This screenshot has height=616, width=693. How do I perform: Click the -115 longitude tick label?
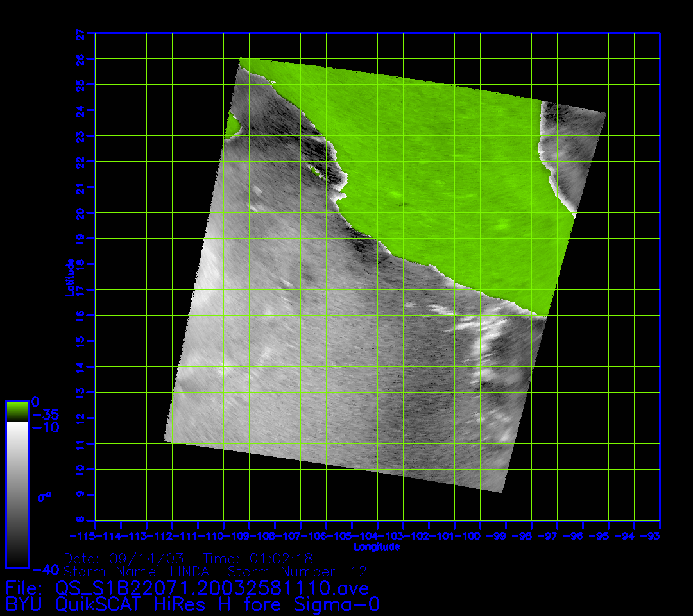click(x=82, y=536)
